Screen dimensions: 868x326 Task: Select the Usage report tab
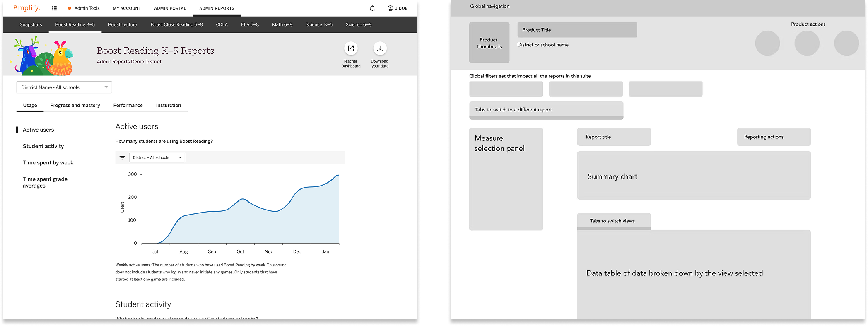pyautogui.click(x=30, y=106)
